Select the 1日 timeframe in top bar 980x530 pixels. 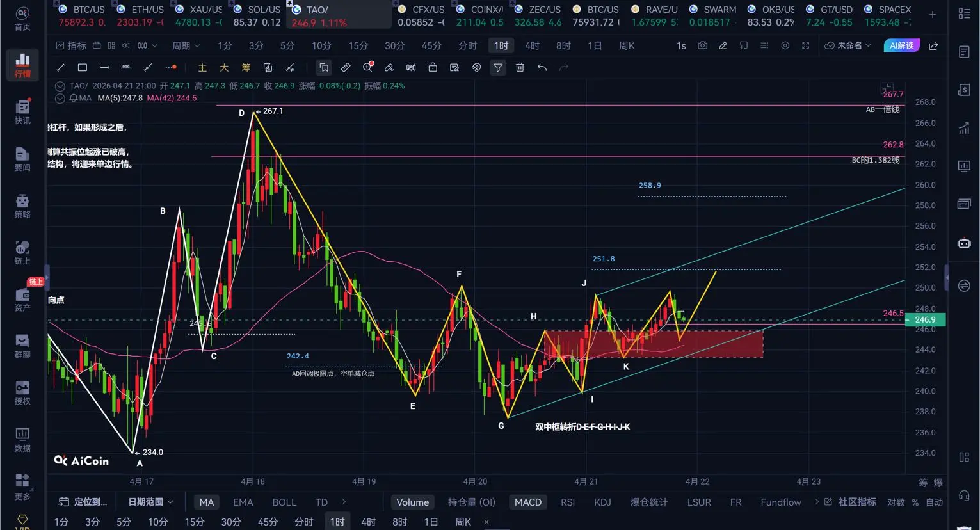click(595, 45)
